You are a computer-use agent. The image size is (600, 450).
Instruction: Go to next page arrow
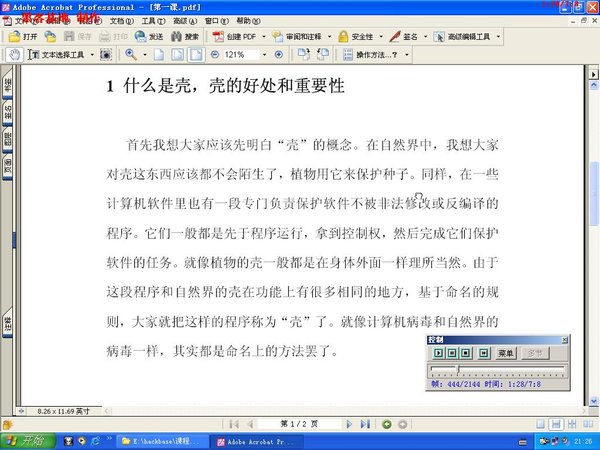click(x=350, y=424)
